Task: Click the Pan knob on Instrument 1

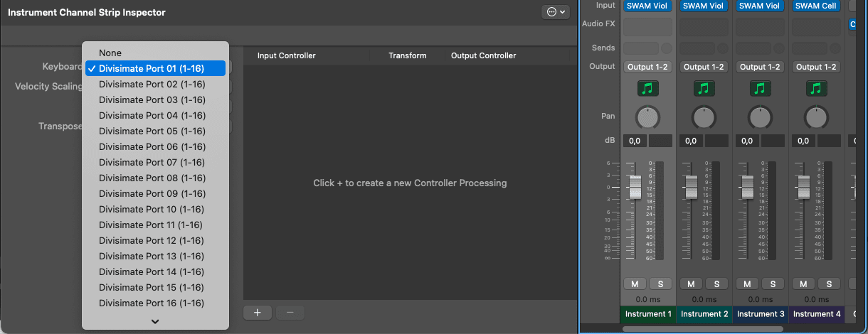Action: 647,117
